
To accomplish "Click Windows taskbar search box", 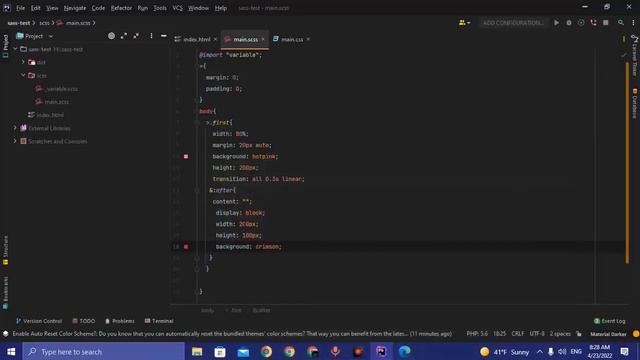I will tap(104, 351).
